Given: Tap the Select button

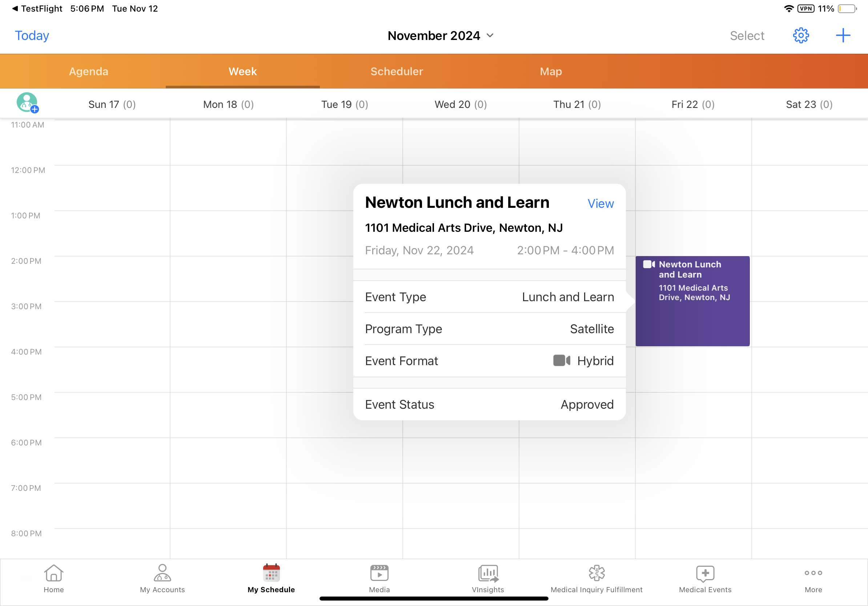Looking at the screenshot, I should [x=747, y=36].
